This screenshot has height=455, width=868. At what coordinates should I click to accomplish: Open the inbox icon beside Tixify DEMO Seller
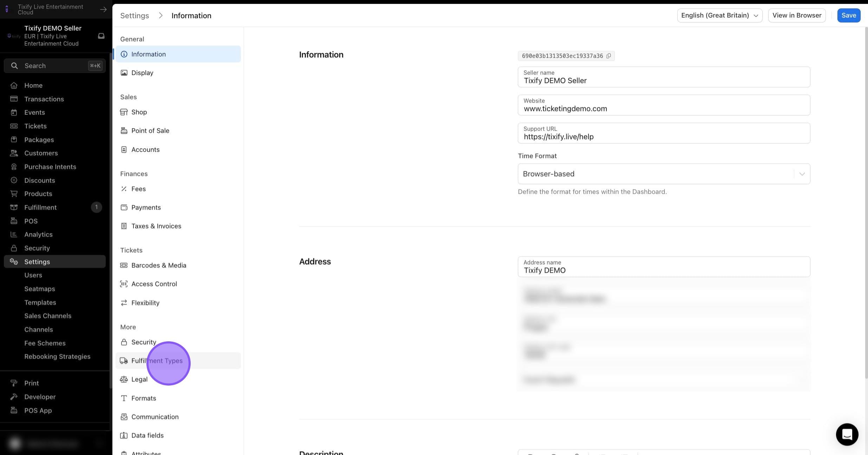click(x=101, y=36)
